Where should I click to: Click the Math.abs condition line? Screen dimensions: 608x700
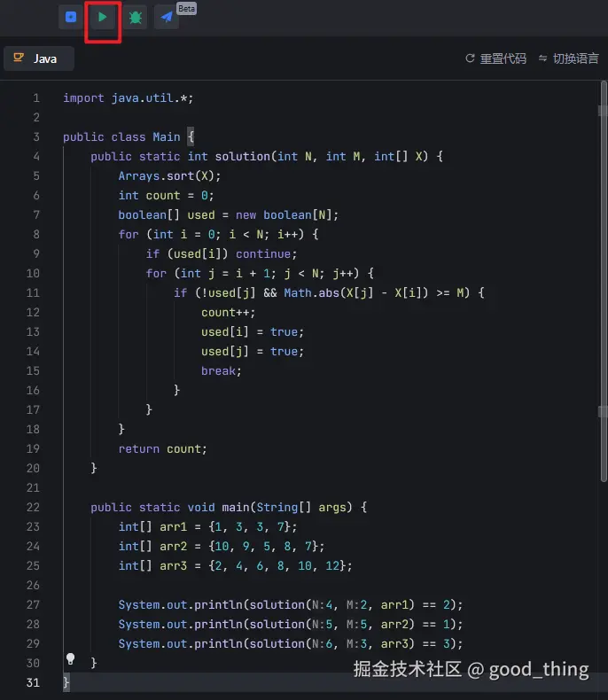(329, 293)
